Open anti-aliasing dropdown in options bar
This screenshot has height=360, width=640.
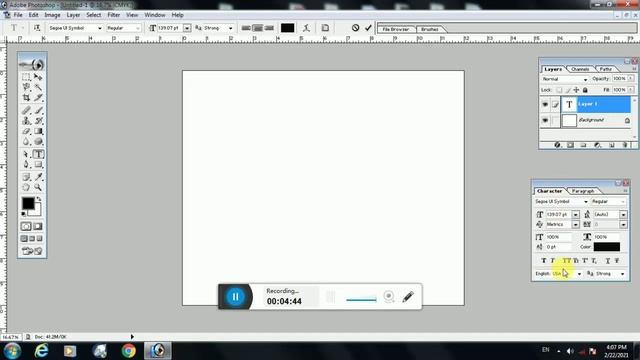pos(230,28)
